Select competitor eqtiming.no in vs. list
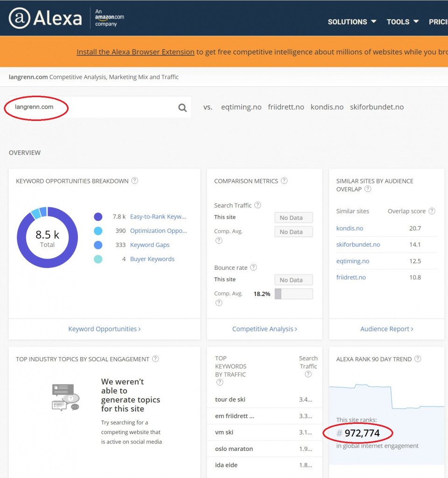This screenshot has width=448, height=478. (241, 107)
